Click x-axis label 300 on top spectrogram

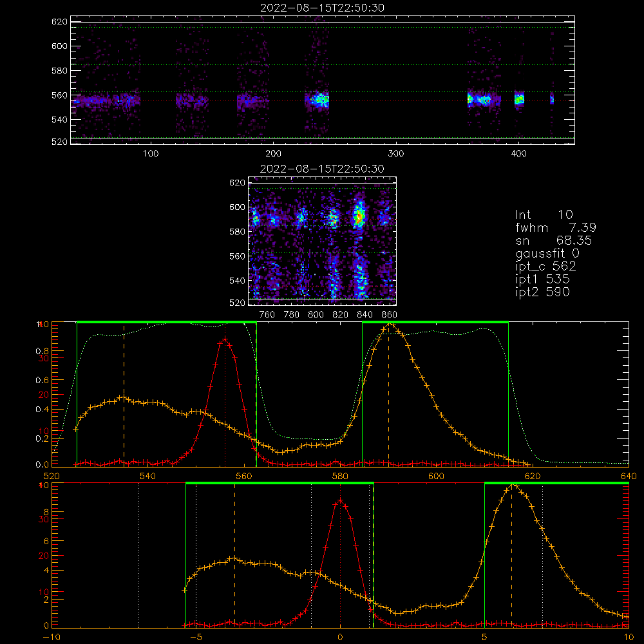[x=396, y=154]
